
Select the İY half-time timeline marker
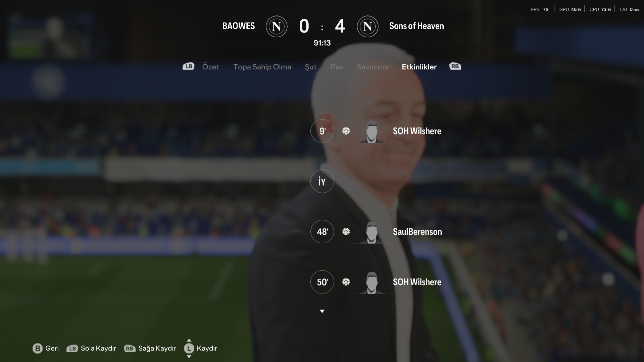[x=322, y=181]
